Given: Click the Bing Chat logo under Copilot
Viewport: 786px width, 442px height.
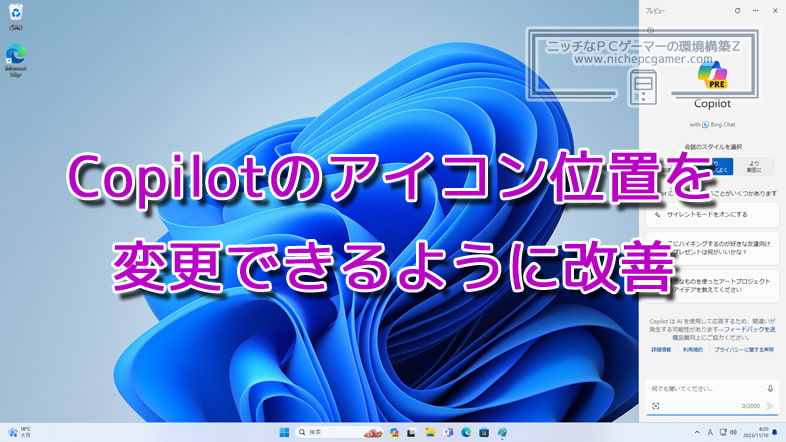Looking at the screenshot, I should coord(705,124).
